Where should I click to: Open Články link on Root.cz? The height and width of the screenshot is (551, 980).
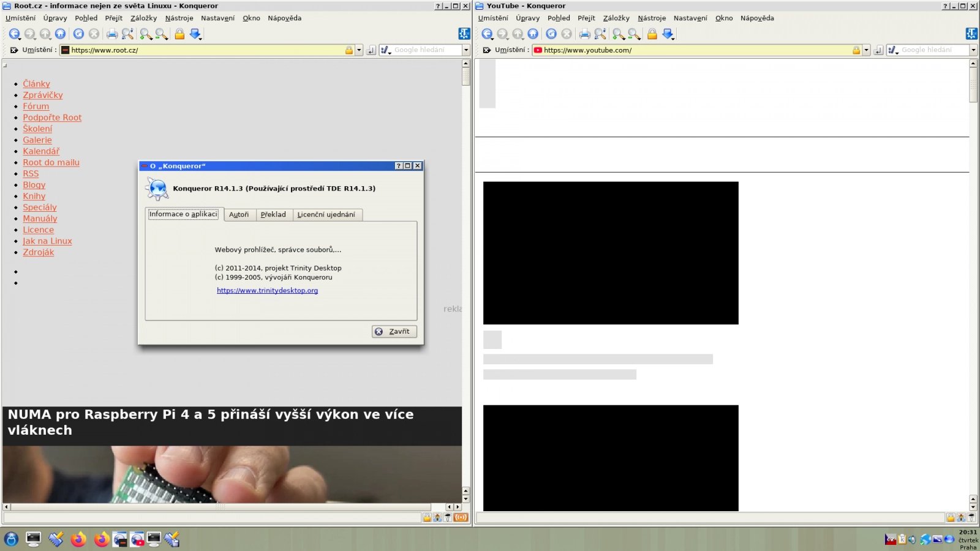point(37,84)
